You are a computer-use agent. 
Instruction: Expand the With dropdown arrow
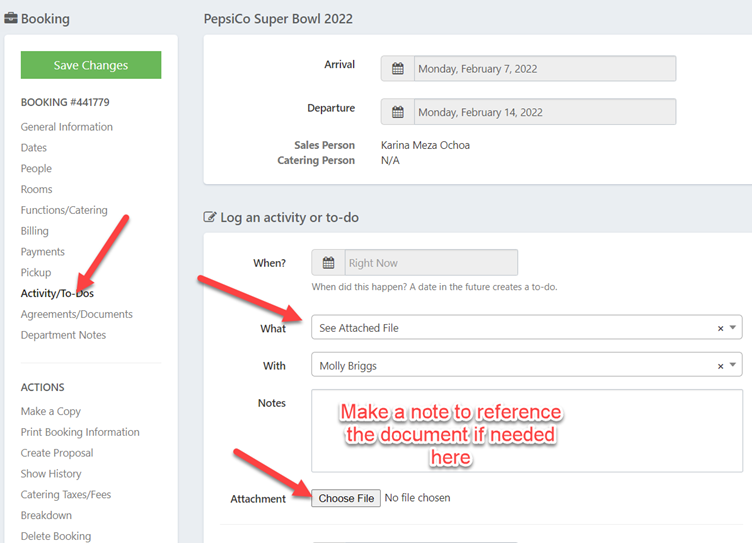click(733, 366)
